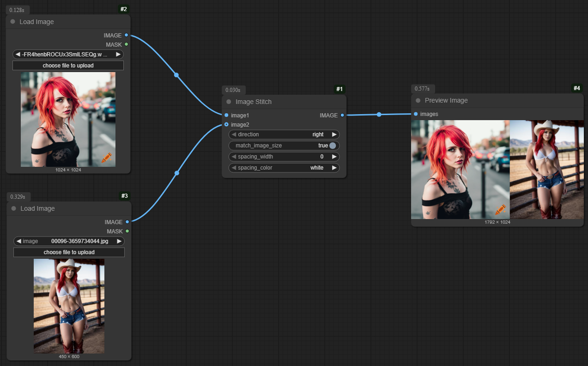Click the 450 × 600 size label
Image resolution: width=588 pixels, height=366 pixels.
pyautogui.click(x=69, y=357)
